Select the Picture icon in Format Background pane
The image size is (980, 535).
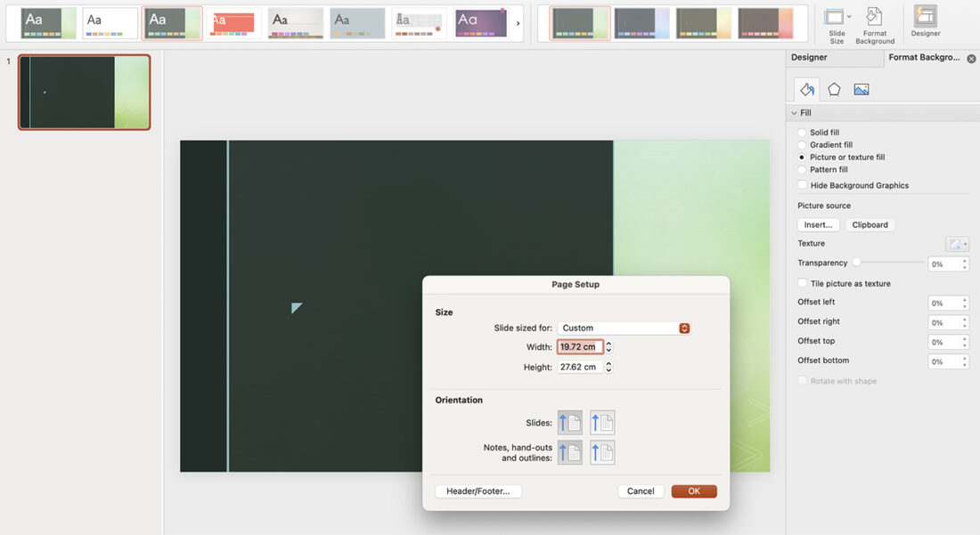[x=861, y=89]
